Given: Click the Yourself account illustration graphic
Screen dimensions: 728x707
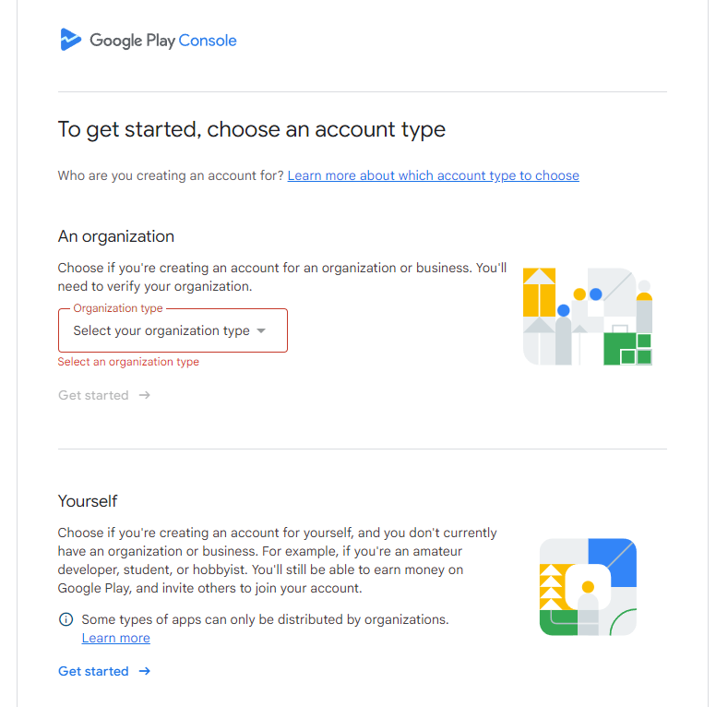Looking at the screenshot, I should coord(588,587).
